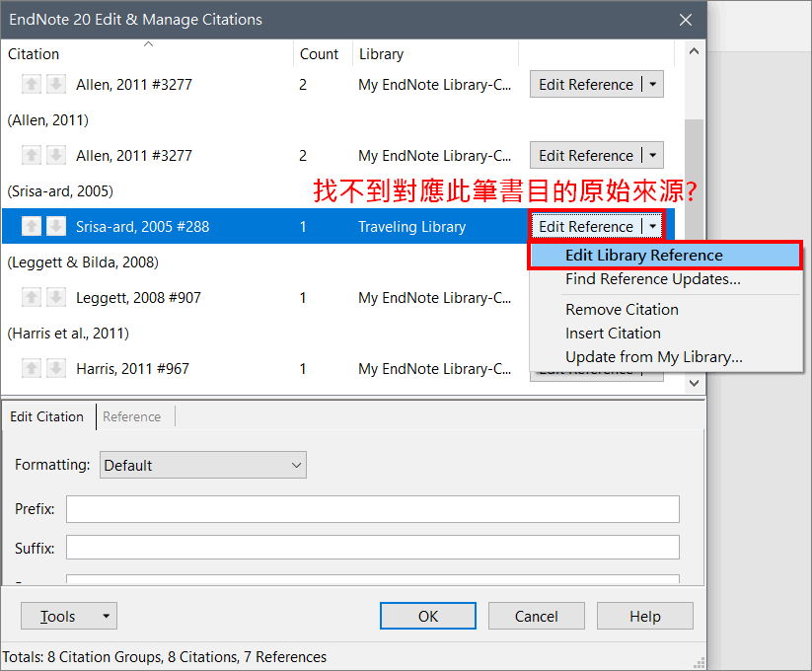Viewport: 812px width, 671px height.
Task: Move the Srisa-ard, 2005 #288 citation down
Action: pyautogui.click(x=56, y=226)
